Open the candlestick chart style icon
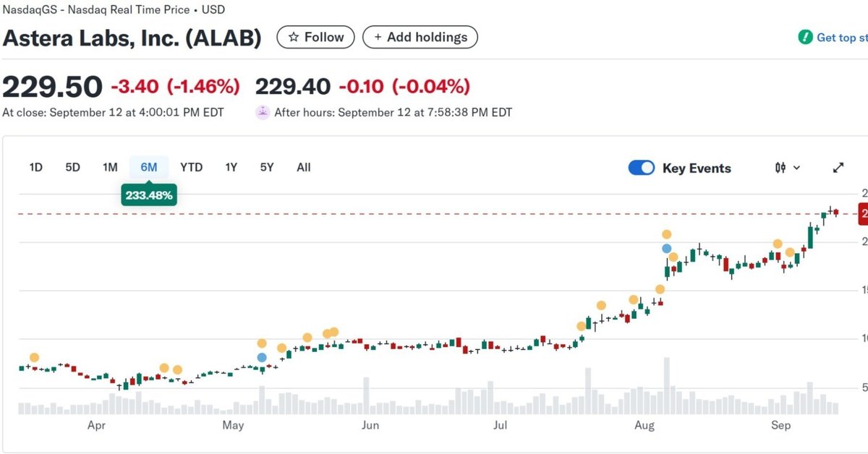 click(780, 167)
